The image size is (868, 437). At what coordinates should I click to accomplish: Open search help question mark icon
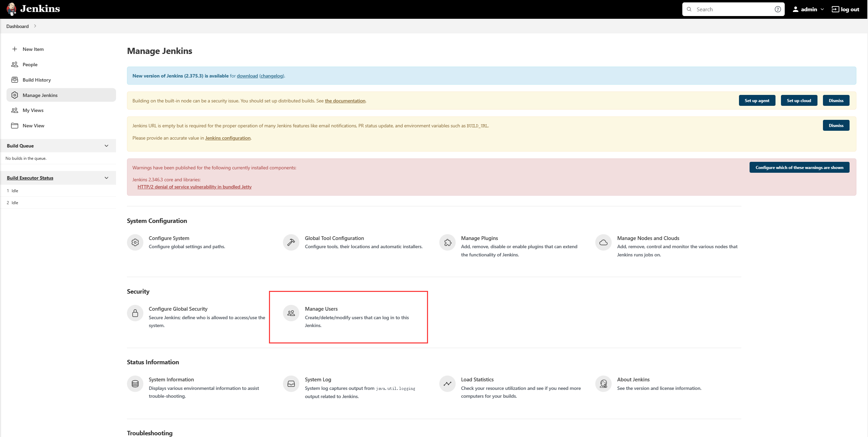pyautogui.click(x=778, y=9)
